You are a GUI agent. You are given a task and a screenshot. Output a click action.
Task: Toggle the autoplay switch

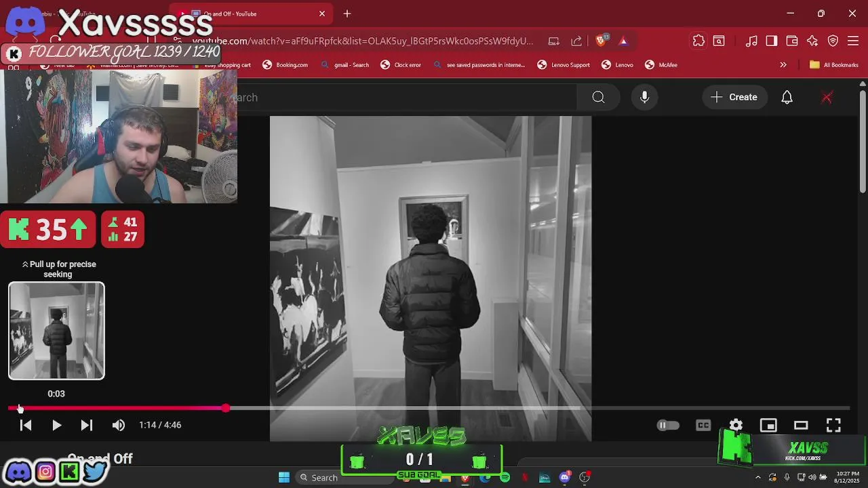pos(668,425)
